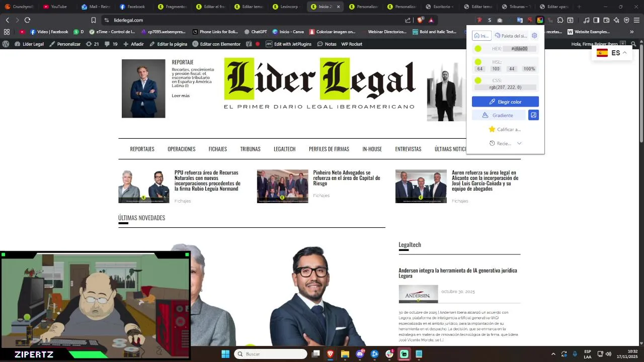Image resolution: width=644 pixels, height=362 pixels.
Task: Open Windows Start menu
Action: coord(225,354)
